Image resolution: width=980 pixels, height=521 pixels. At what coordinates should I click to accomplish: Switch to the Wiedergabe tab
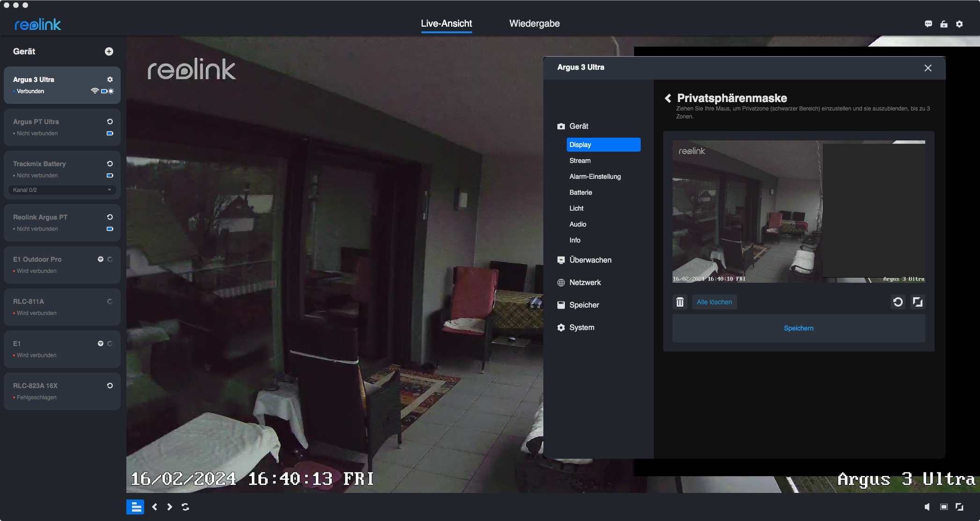click(534, 23)
